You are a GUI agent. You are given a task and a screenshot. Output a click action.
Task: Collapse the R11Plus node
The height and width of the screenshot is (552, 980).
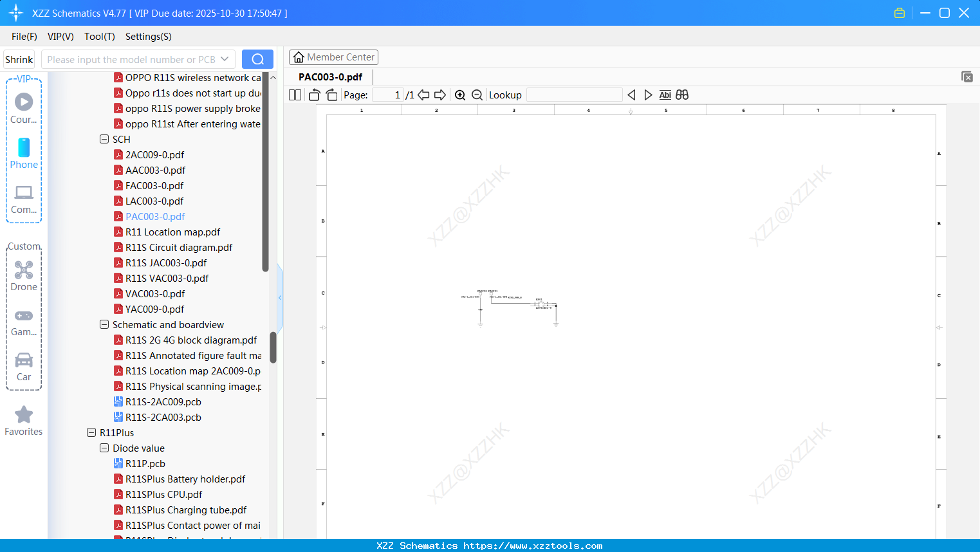coord(91,432)
